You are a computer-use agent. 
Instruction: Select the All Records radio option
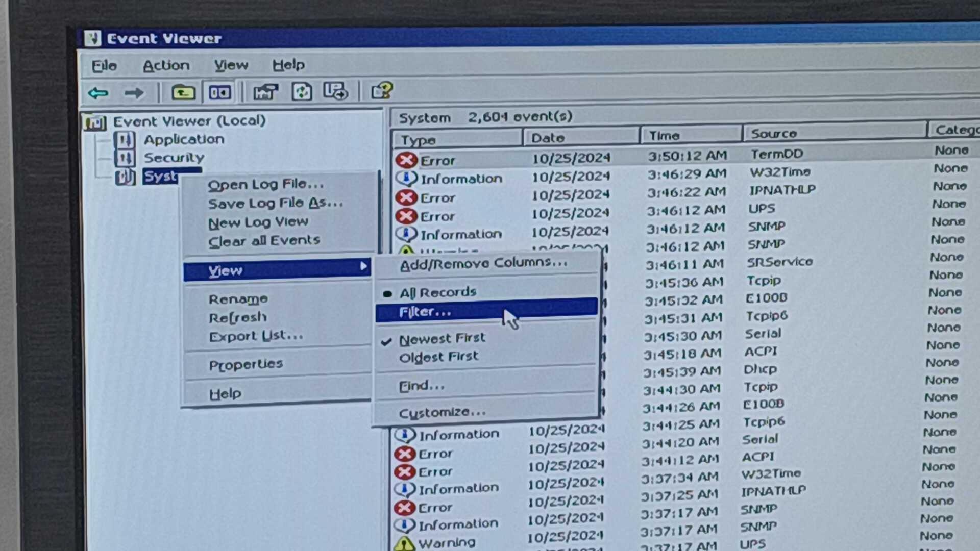point(437,292)
